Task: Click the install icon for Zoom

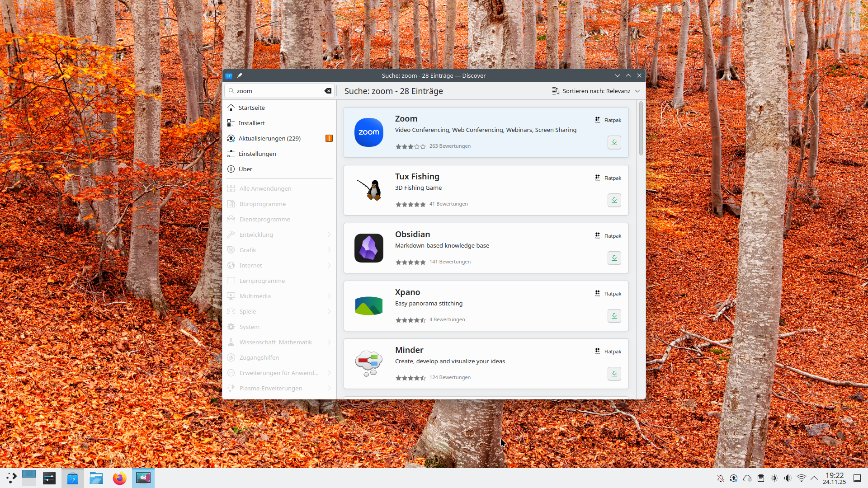Action: tap(614, 142)
